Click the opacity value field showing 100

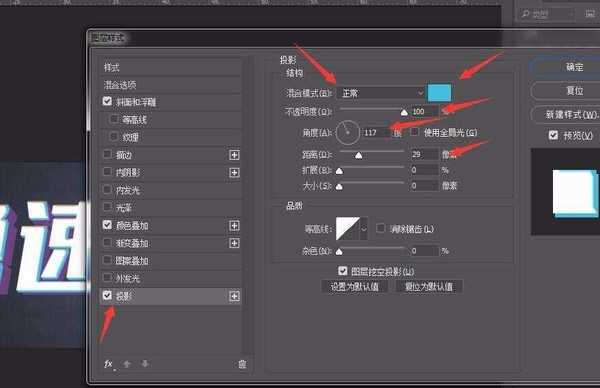[424, 111]
